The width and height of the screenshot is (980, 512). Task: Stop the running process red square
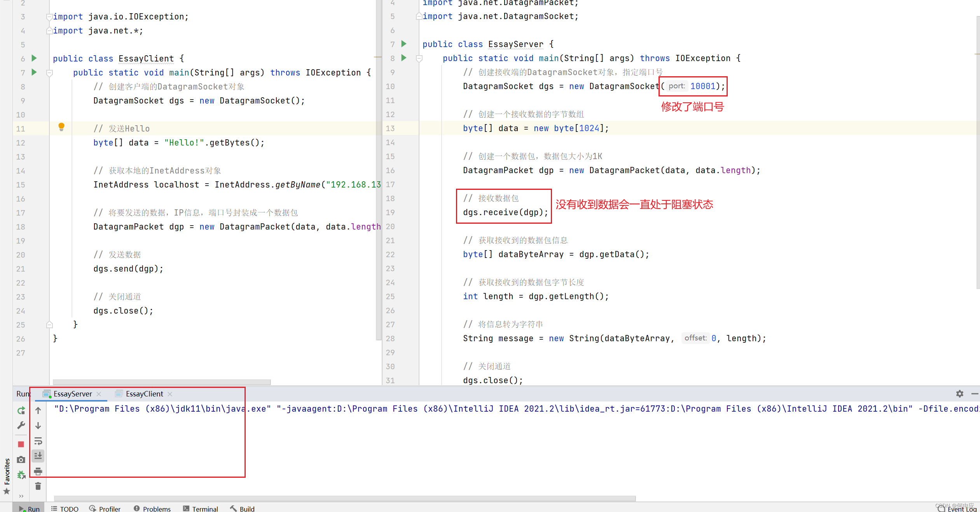(21, 444)
